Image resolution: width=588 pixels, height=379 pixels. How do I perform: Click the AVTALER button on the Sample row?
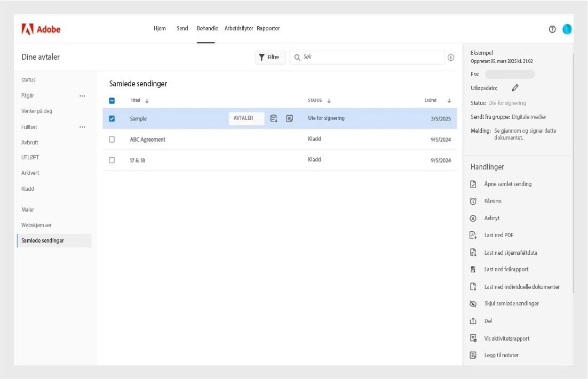pos(246,118)
